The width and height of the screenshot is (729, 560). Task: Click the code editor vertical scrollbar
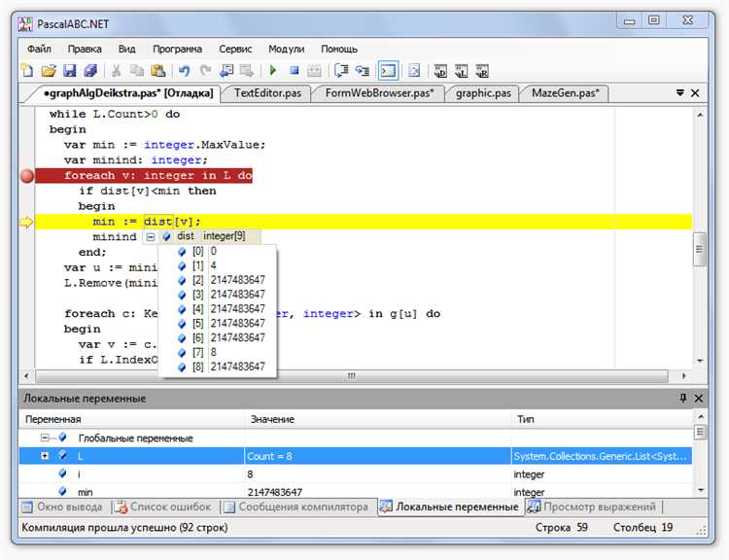[x=699, y=250]
